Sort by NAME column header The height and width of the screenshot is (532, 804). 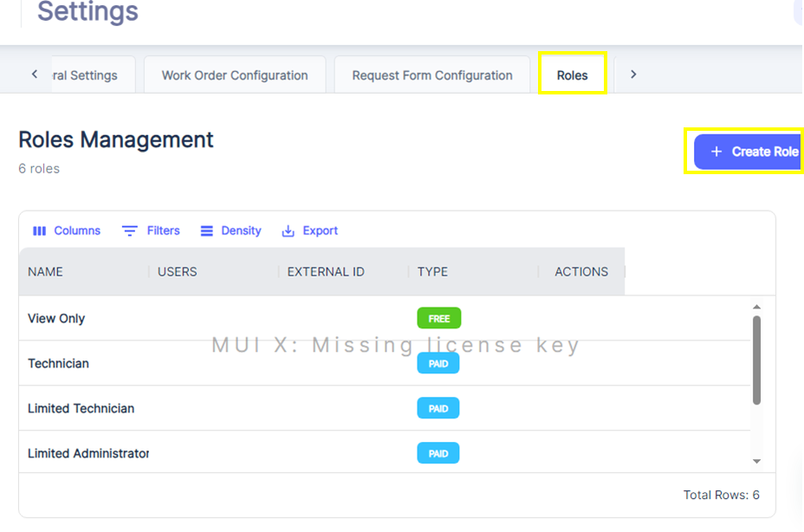tap(46, 272)
